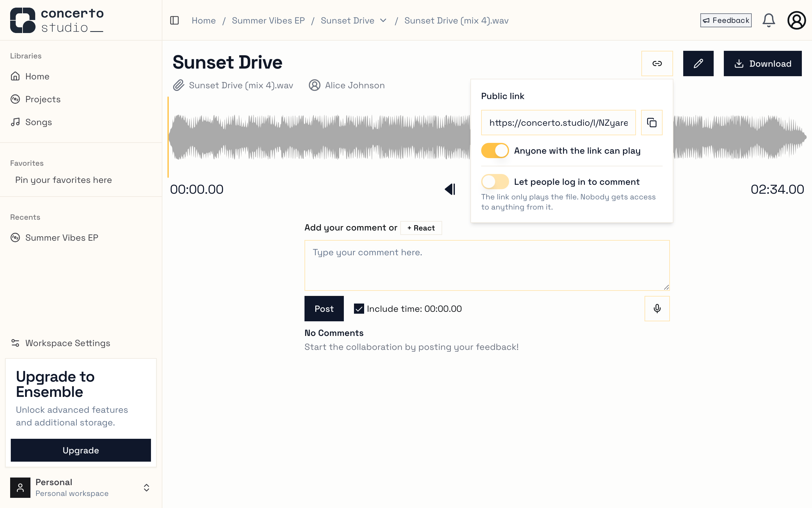Click the 00:00.00 current time text
812x508 pixels.
(197, 189)
